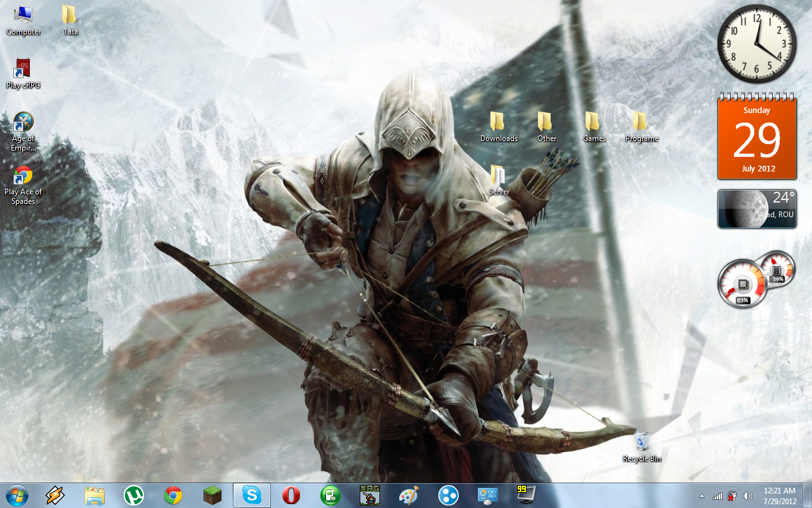Select the Recycle Bin icon

click(641, 447)
